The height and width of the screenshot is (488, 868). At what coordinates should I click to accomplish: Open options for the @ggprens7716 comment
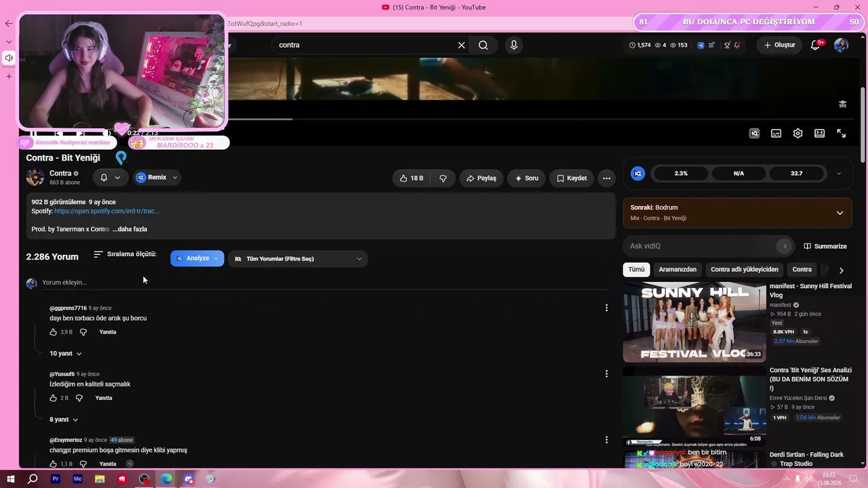606,308
